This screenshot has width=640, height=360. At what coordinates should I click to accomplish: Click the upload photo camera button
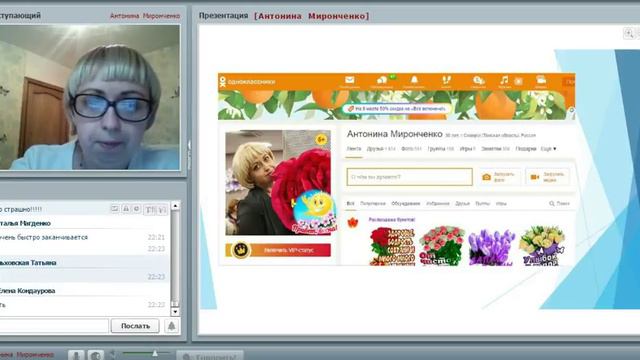500,177
